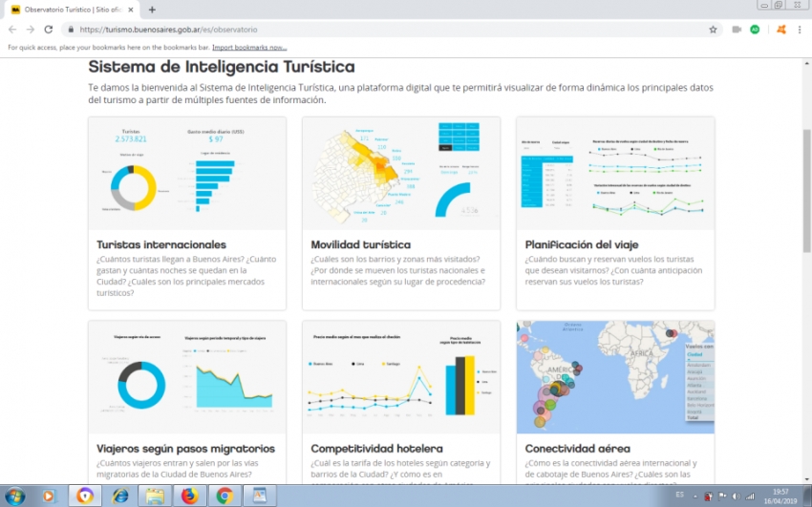Click the ES language indicator

pyautogui.click(x=680, y=496)
